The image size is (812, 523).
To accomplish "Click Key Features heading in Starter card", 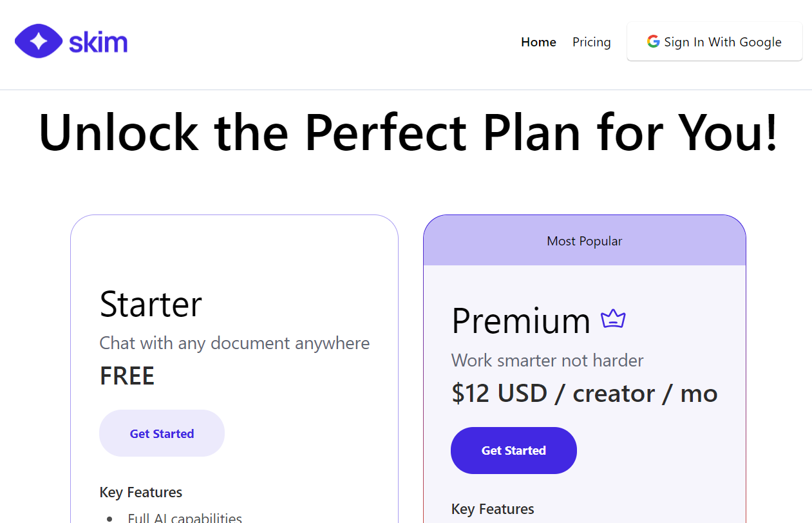I will point(140,492).
